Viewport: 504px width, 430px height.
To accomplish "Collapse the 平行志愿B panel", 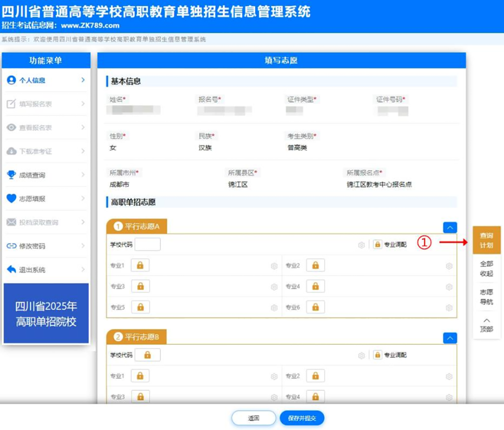I will 449,338.
